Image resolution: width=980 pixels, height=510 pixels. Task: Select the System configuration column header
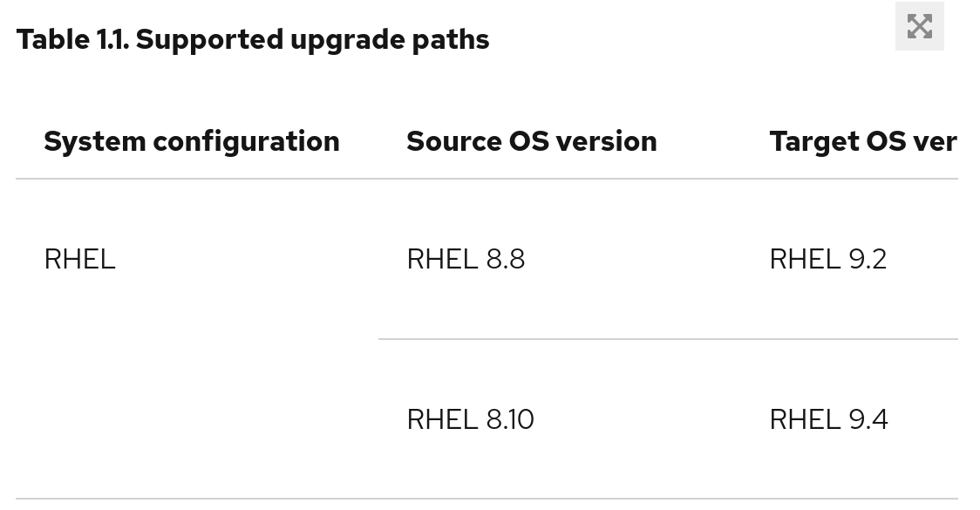pyautogui.click(x=191, y=141)
